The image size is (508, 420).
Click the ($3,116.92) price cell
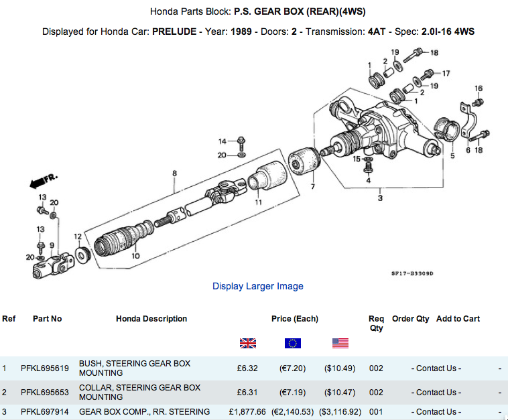pos(340,411)
